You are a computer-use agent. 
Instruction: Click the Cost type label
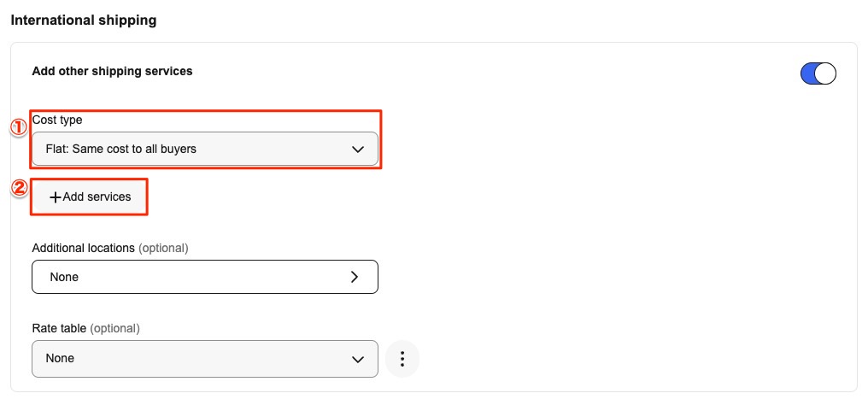[x=57, y=120]
